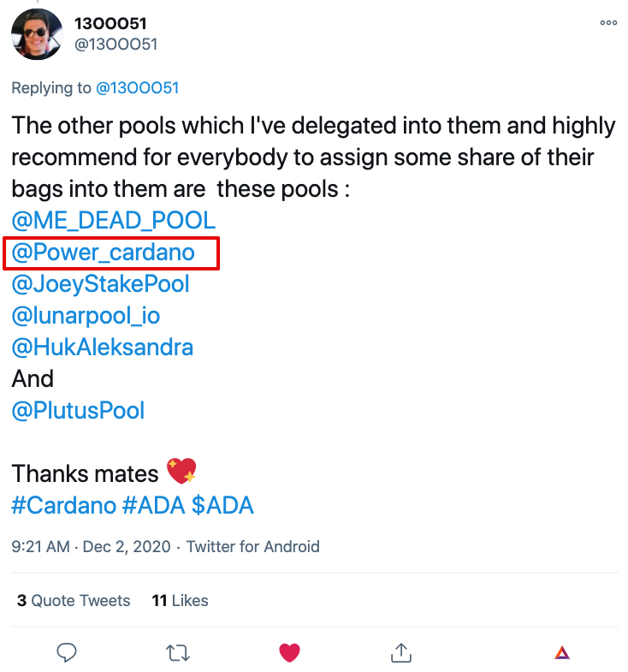Click the Twitter for Android source link

253,546
